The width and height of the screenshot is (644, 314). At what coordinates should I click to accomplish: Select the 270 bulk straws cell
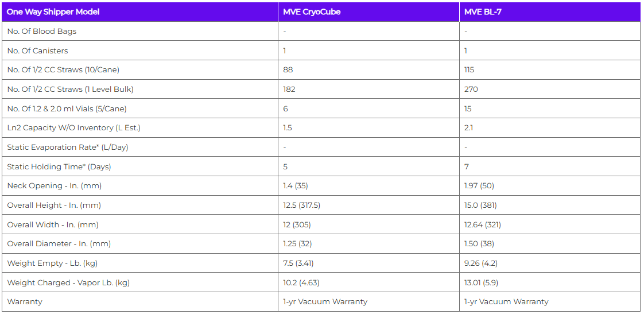coord(471,89)
